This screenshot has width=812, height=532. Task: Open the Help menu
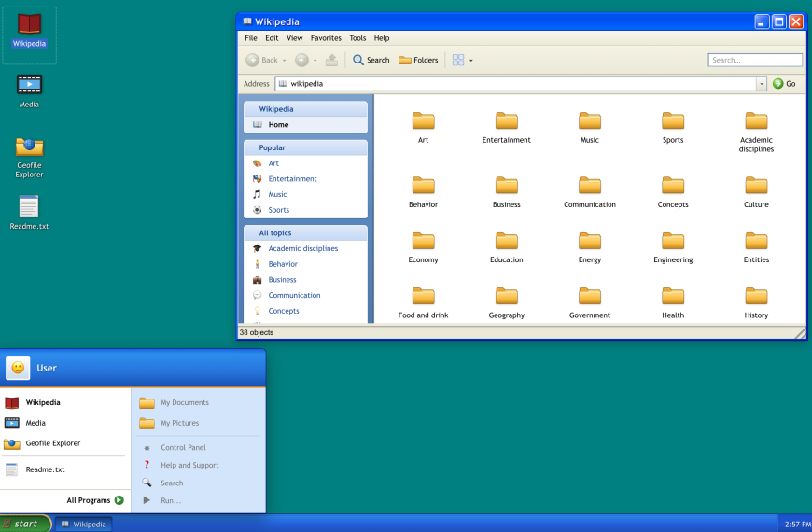[382, 38]
